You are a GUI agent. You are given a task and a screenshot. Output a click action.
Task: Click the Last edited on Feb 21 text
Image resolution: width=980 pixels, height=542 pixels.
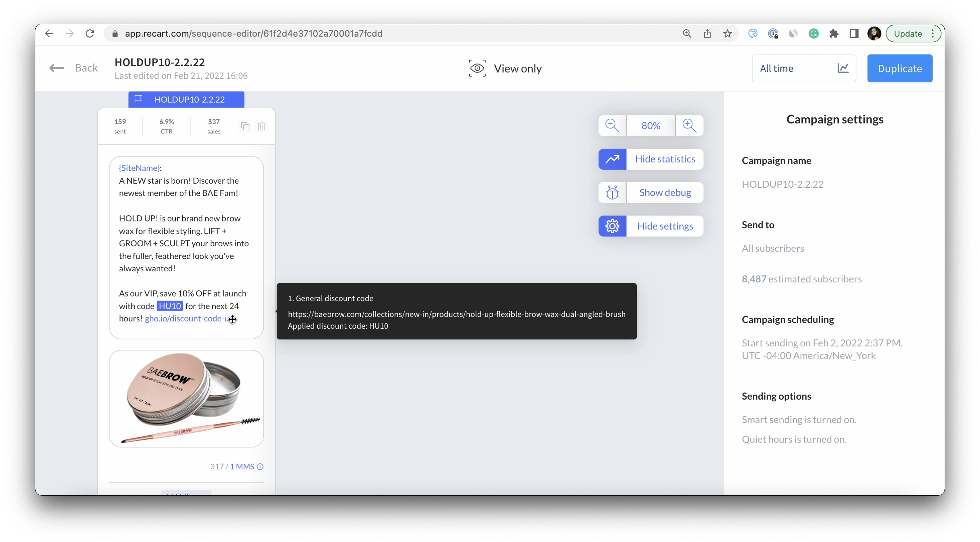(x=181, y=76)
